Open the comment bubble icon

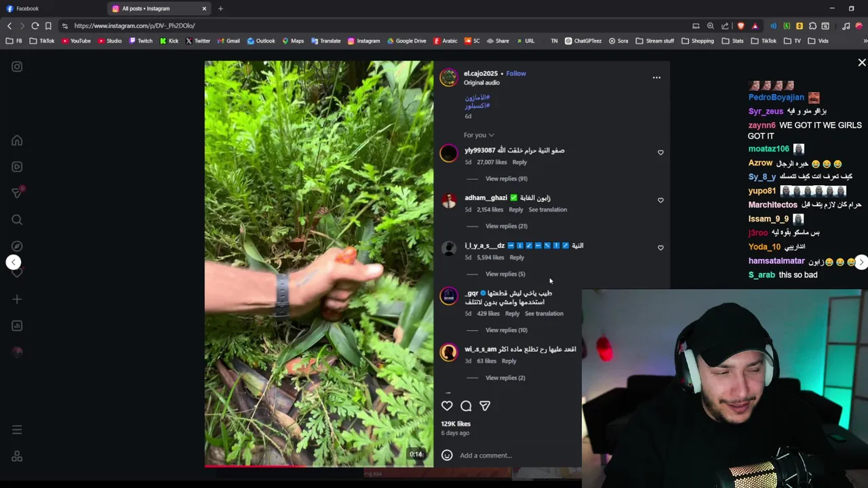coord(466,405)
